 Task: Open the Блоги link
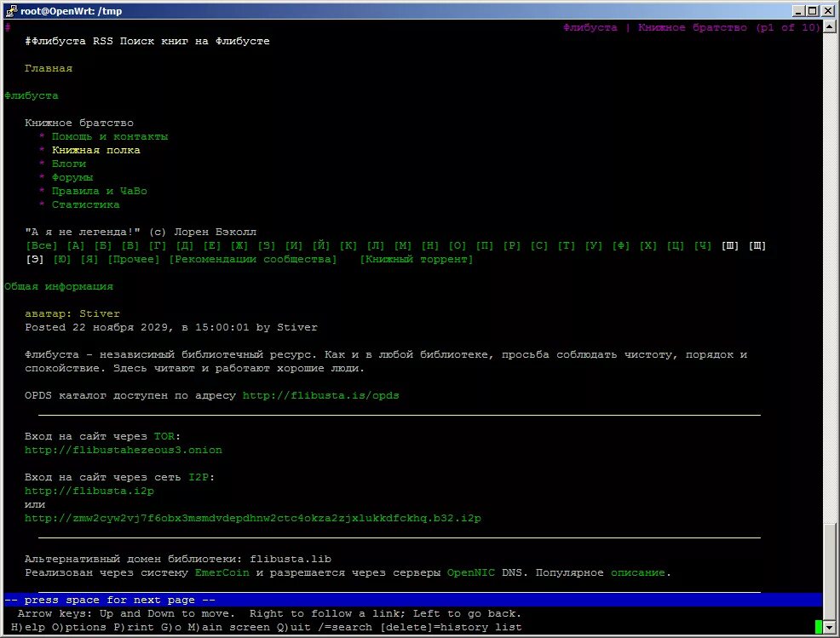point(69,164)
